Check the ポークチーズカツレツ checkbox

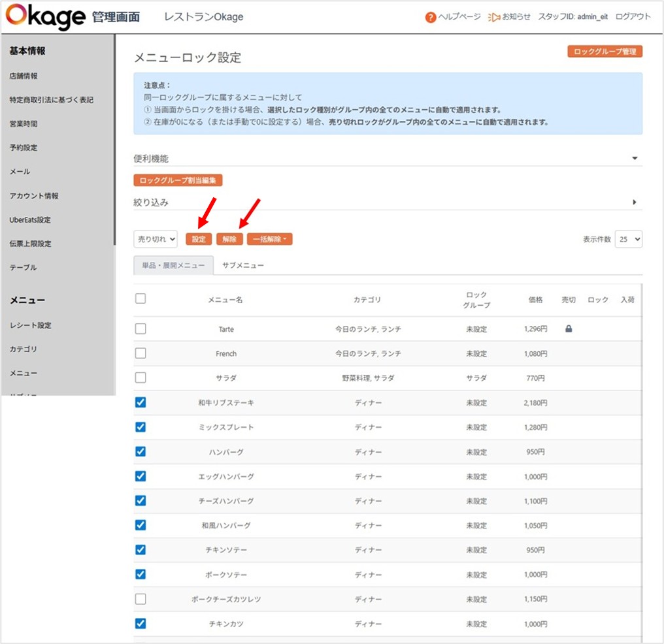tap(141, 599)
